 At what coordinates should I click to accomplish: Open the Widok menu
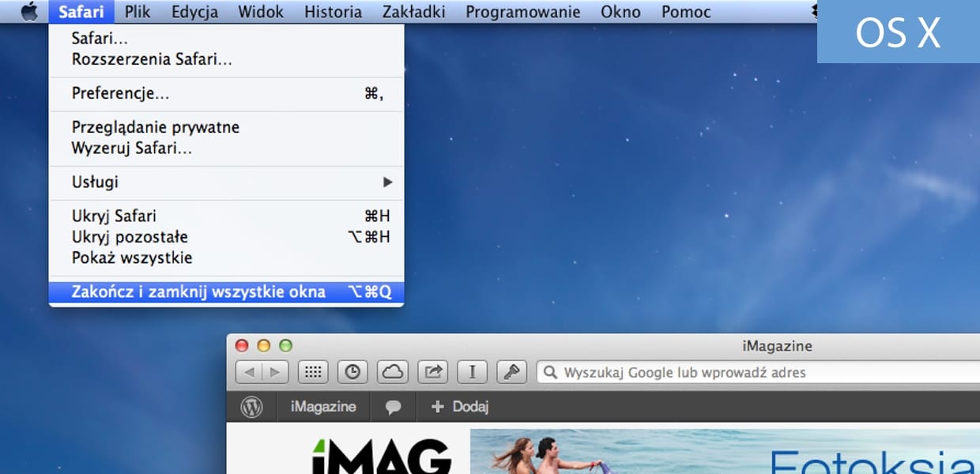(261, 12)
